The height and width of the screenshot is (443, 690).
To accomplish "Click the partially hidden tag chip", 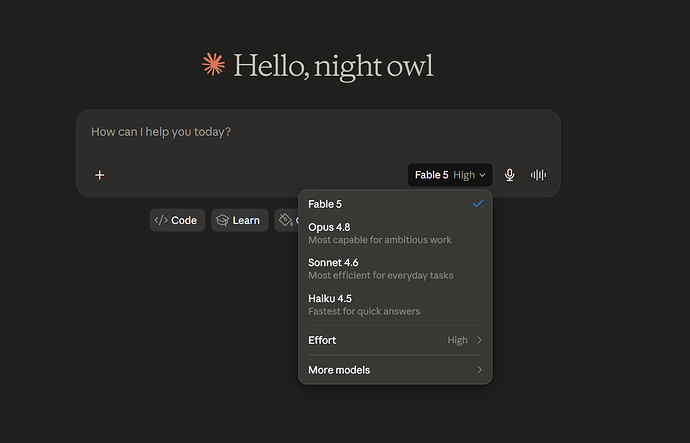I will pos(286,220).
